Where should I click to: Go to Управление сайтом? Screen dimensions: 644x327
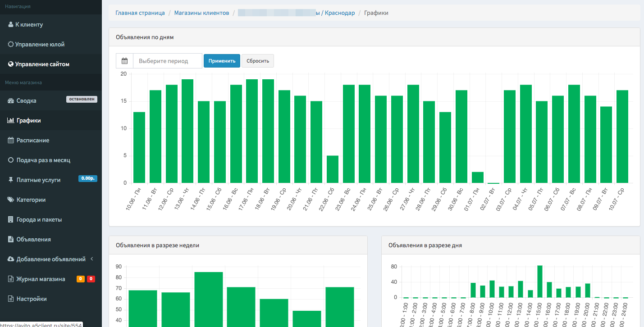[x=51, y=64]
